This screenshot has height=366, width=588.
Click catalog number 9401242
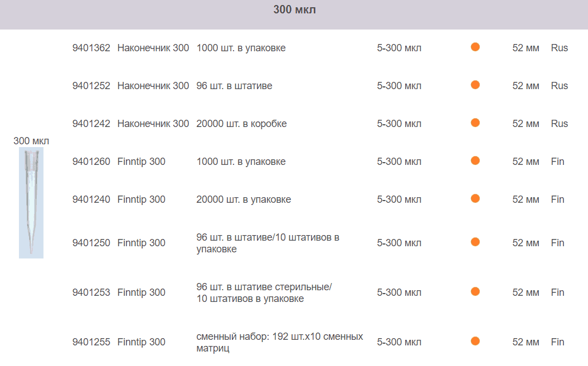[x=91, y=124]
